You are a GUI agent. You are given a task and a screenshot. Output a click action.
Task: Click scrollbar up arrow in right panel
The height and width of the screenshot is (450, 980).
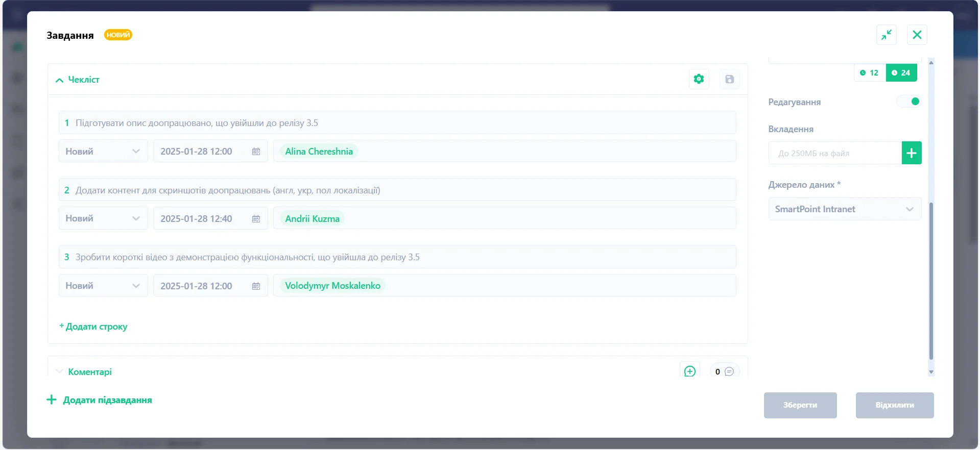tap(931, 62)
